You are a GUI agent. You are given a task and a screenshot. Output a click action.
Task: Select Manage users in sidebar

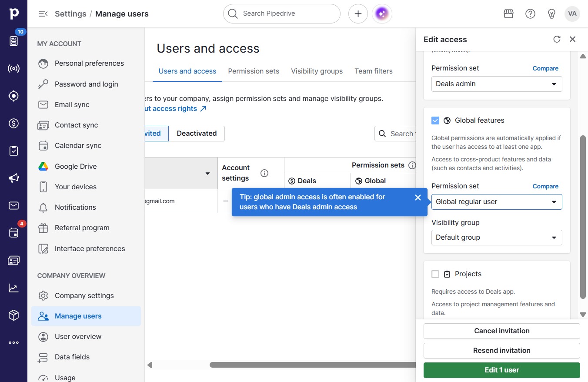click(x=86, y=316)
